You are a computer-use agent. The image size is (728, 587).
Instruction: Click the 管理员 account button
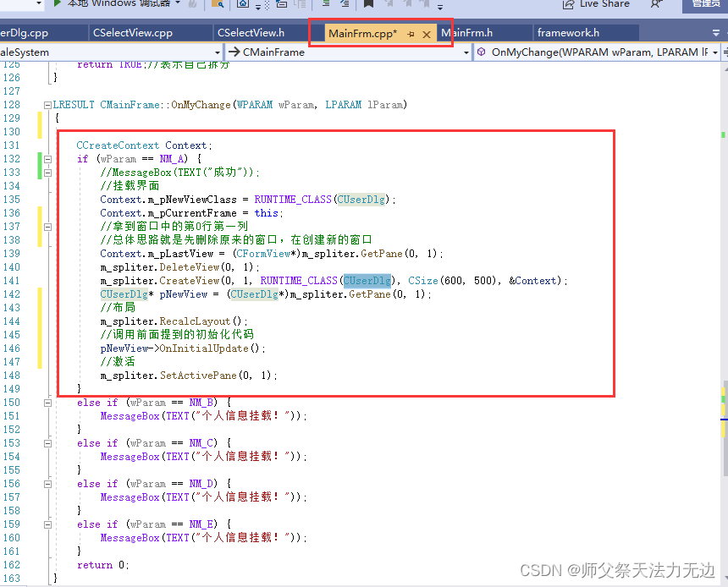pos(704,5)
